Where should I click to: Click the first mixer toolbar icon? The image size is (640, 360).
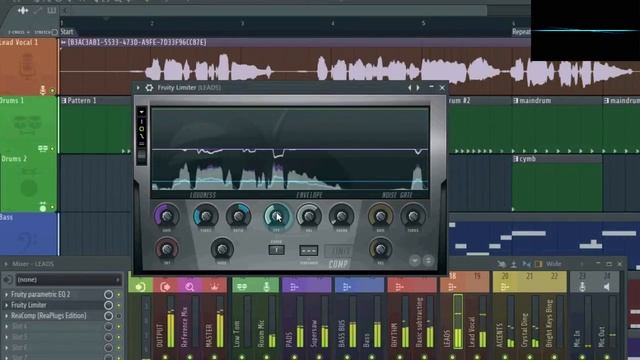pos(502,264)
